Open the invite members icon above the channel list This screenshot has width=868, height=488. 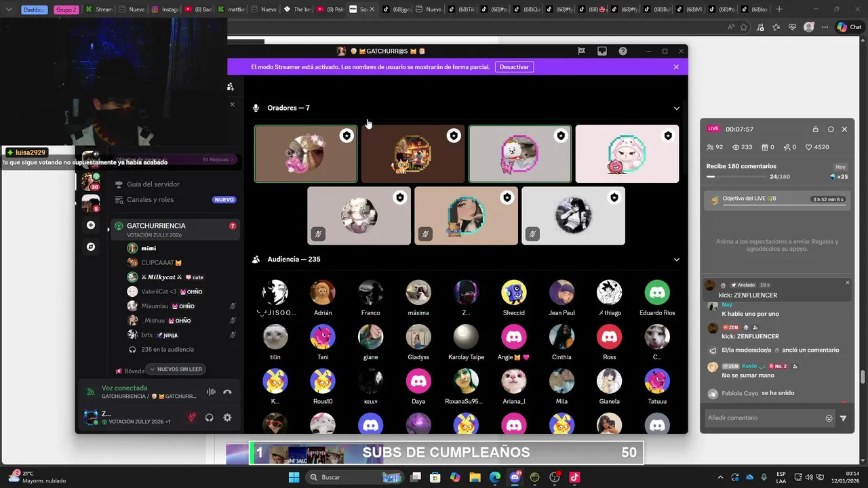231,87
